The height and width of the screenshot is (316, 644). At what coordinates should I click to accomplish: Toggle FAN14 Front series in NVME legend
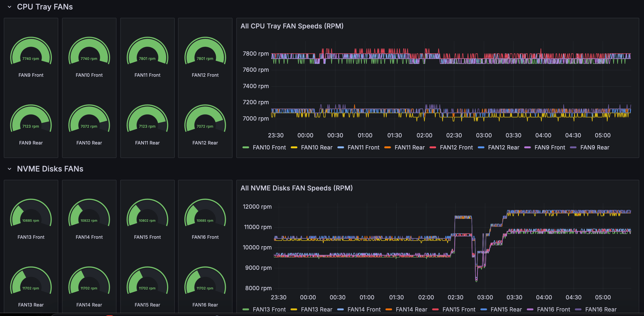[x=364, y=310]
